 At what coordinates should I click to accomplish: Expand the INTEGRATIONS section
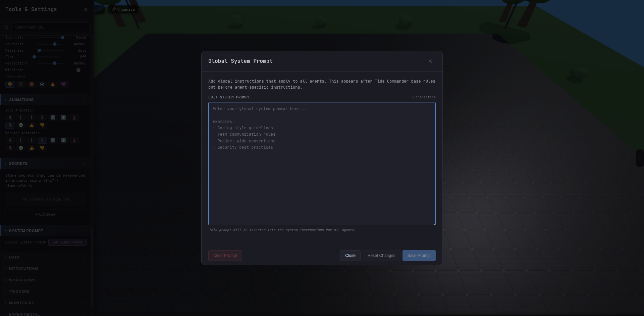click(45, 269)
